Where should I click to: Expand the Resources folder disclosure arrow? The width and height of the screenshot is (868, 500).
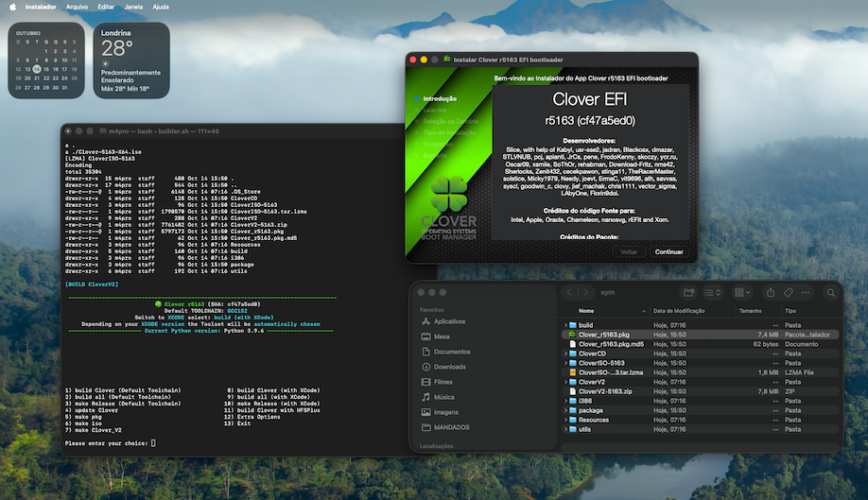tap(565, 420)
